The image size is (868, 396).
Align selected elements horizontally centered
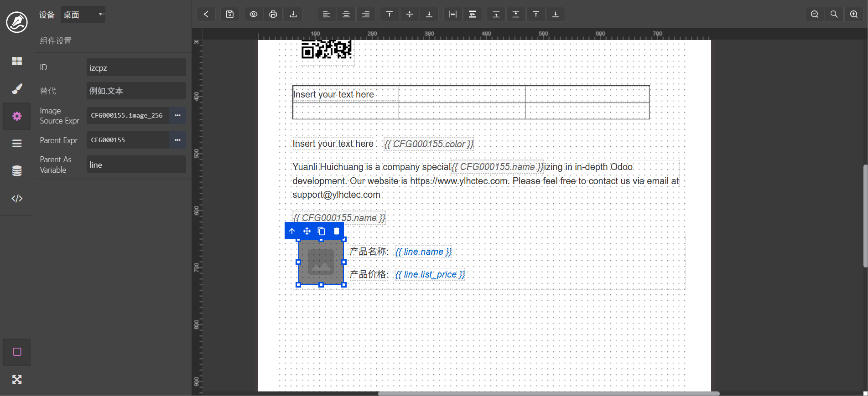tap(346, 14)
